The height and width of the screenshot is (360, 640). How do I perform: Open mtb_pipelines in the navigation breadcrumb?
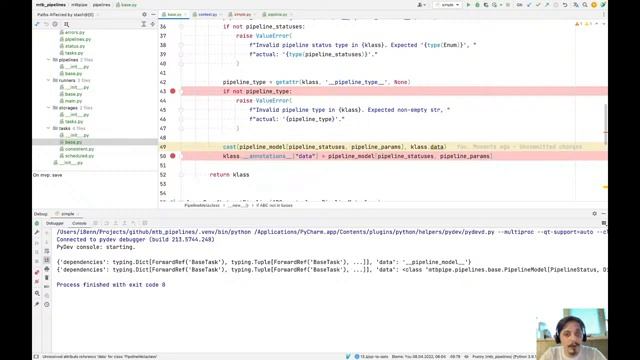[51, 5]
